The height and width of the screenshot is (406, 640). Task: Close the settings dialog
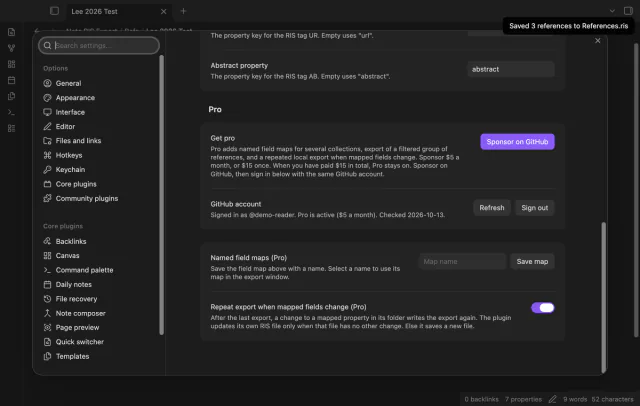(598, 40)
